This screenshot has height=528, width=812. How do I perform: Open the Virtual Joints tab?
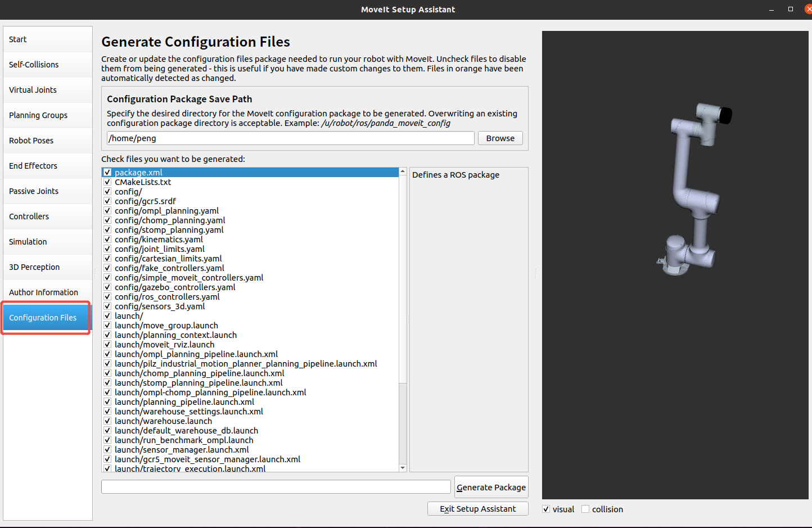[x=48, y=90]
